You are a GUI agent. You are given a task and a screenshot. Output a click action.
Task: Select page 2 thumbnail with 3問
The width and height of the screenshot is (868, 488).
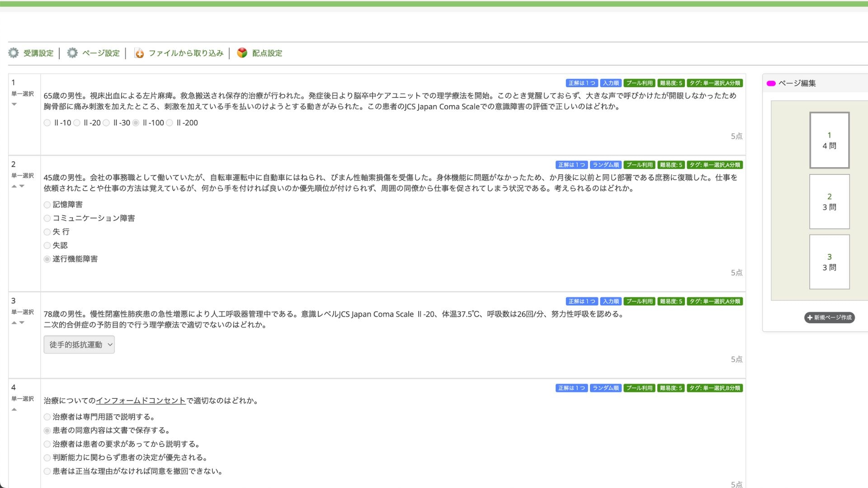pos(829,202)
